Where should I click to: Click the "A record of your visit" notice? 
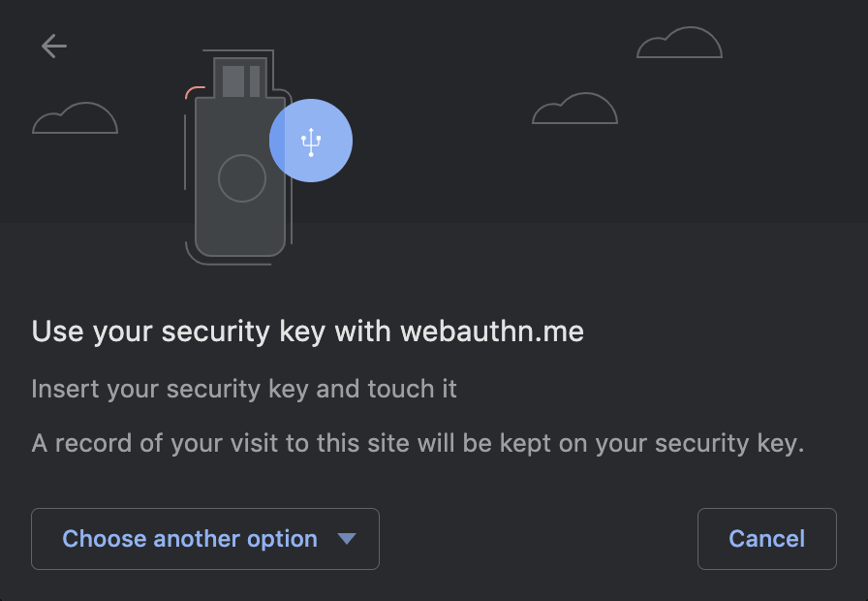pos(418,444)
